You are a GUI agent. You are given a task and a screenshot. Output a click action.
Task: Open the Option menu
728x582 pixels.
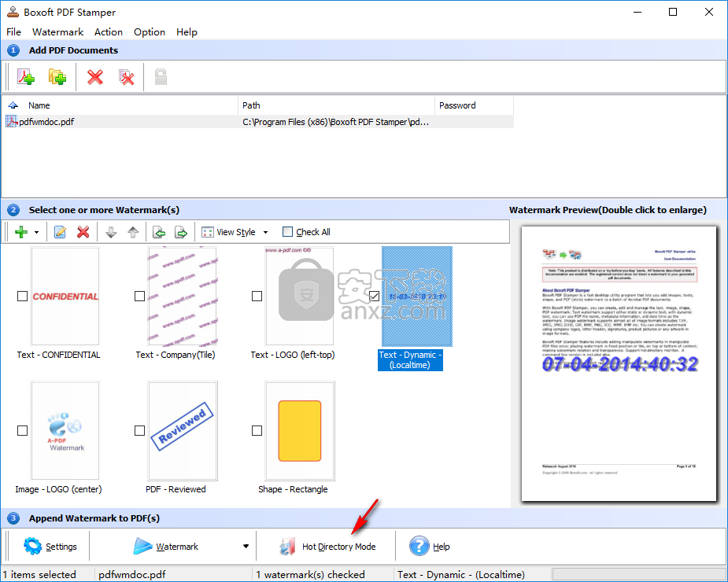(x=150, y=32)
